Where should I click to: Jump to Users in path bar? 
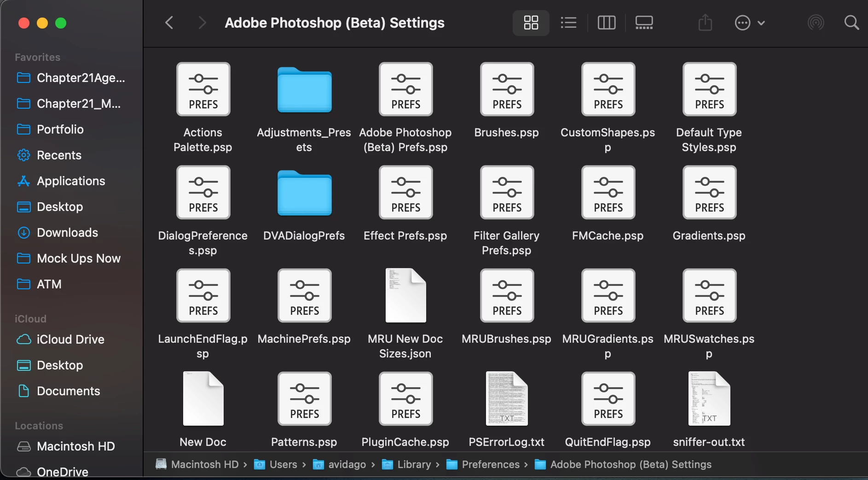pos(276,464)
